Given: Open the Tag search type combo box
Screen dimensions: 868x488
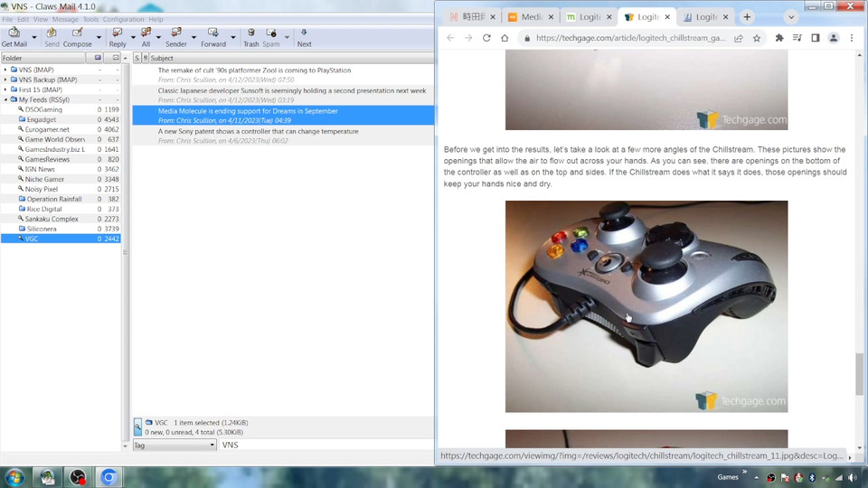Looking at the screenshot, I should pos(175,445).
